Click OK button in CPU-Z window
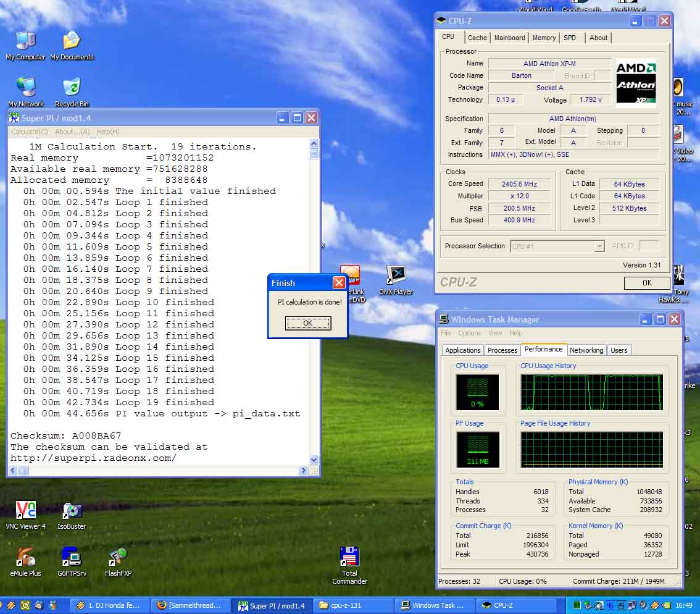This screenshot has height=614, width=700. click(647, 283)
